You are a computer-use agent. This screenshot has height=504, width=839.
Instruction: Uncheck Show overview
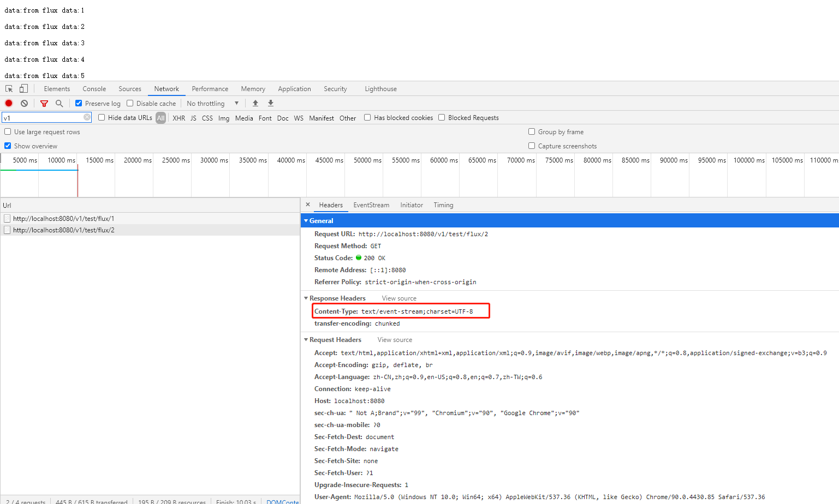[x=8, y=146]
